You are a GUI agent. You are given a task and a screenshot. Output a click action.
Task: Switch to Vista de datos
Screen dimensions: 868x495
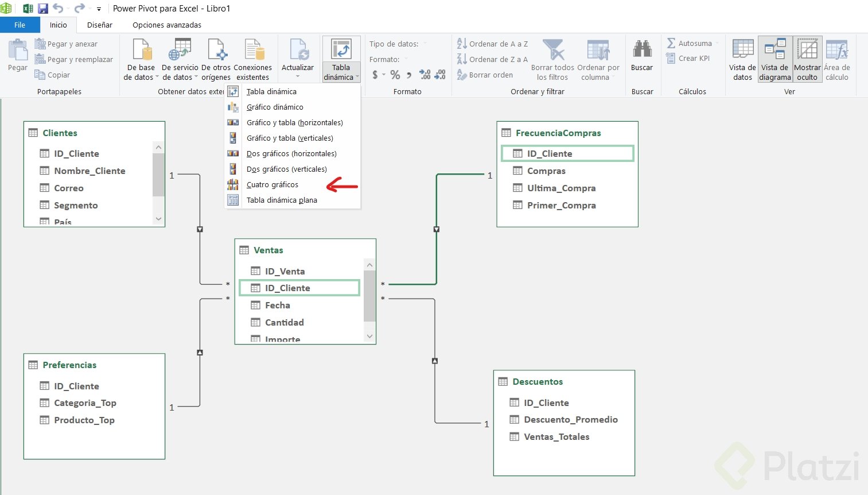[x=742, y=60]
